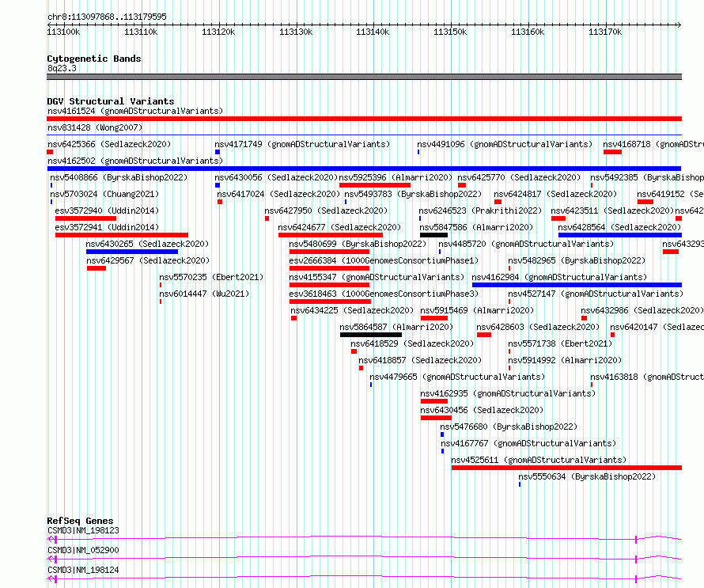Click nsv6423511 (Sedlazeck2020) label

pos(612,211)
